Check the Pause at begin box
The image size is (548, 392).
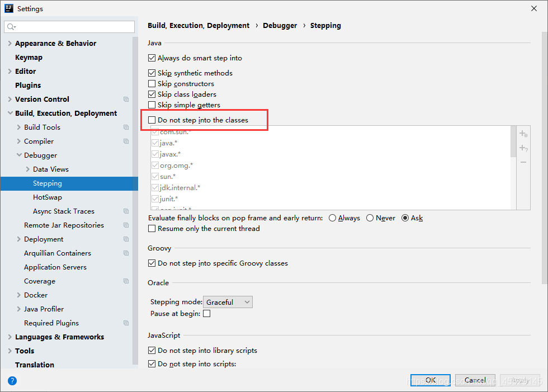click(x=207, y=313)
